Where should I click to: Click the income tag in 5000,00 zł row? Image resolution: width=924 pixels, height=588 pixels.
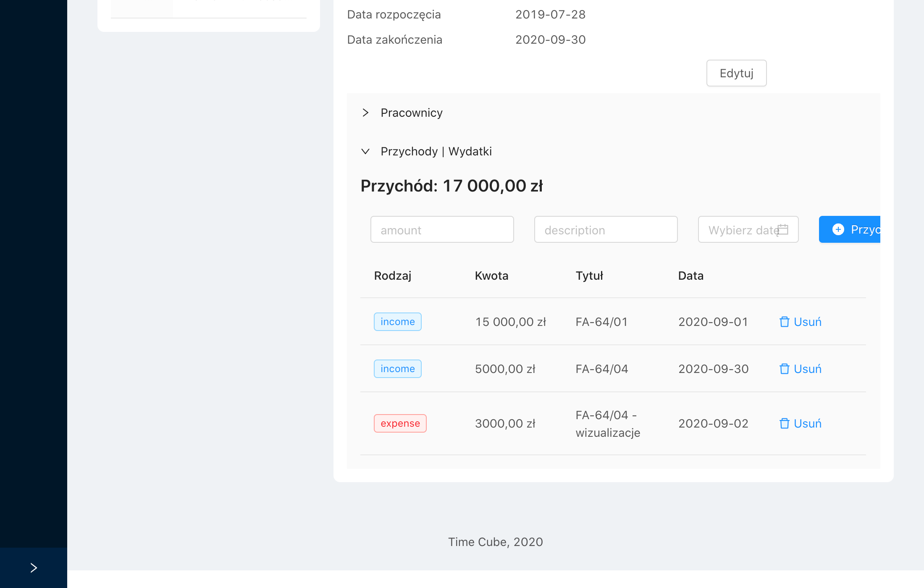(x=397, y=369)
